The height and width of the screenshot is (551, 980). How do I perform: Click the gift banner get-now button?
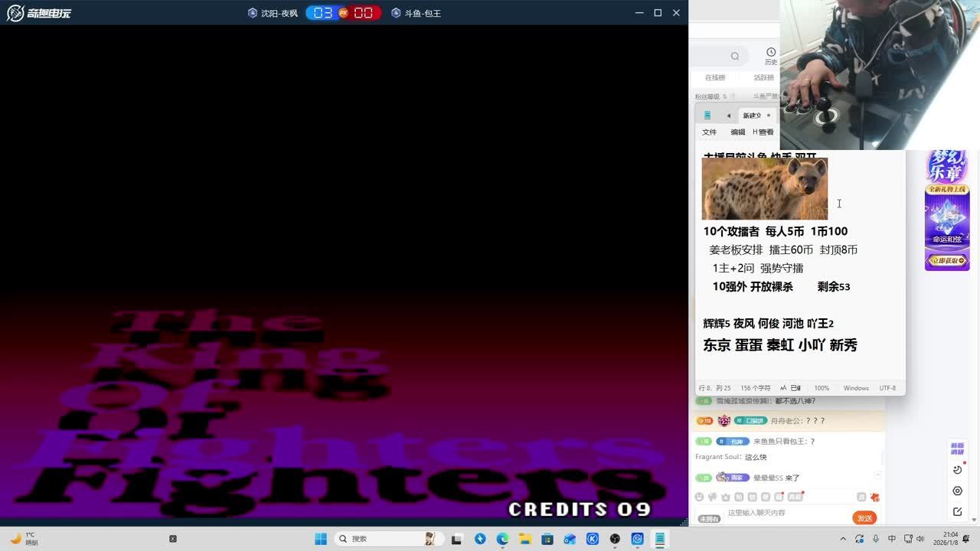coord(947,261)
